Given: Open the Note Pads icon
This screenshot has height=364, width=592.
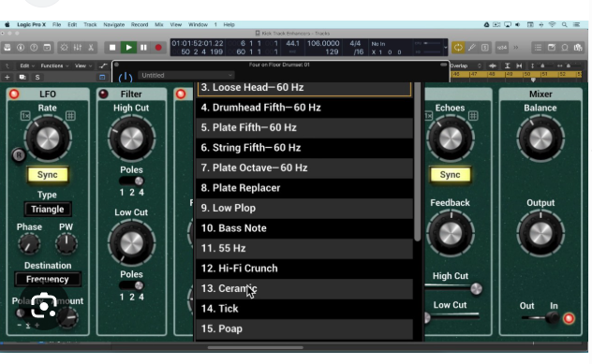Looking at the screenshot, I should (x=552, y=48).
